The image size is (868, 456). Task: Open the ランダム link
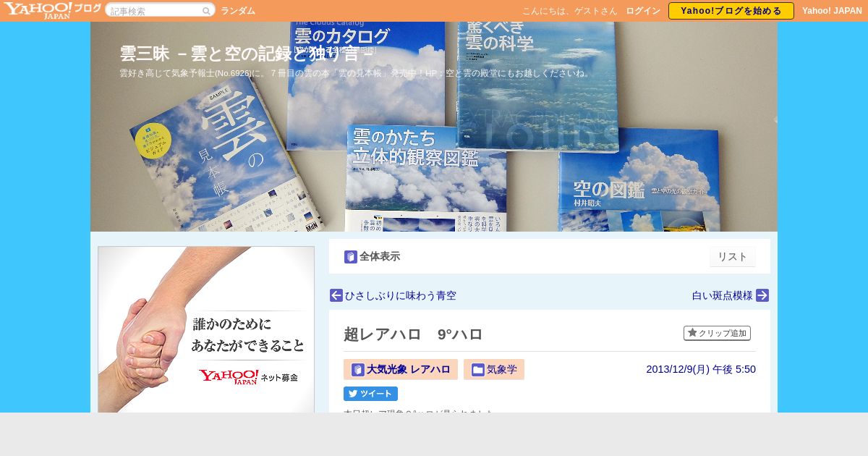pos(238,11)
